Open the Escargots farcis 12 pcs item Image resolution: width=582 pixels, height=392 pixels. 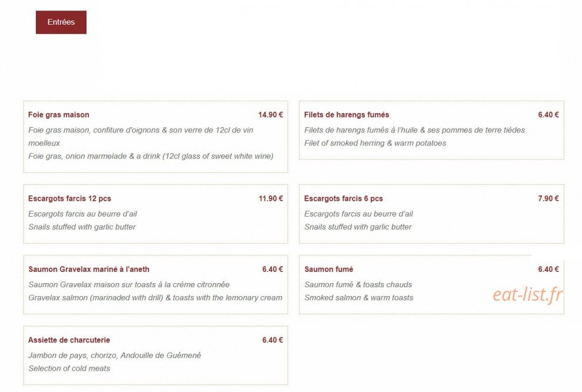pos(70,198)
